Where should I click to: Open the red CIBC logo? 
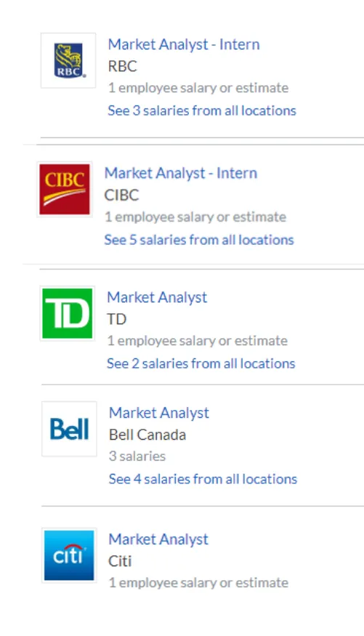pos(65,189)
